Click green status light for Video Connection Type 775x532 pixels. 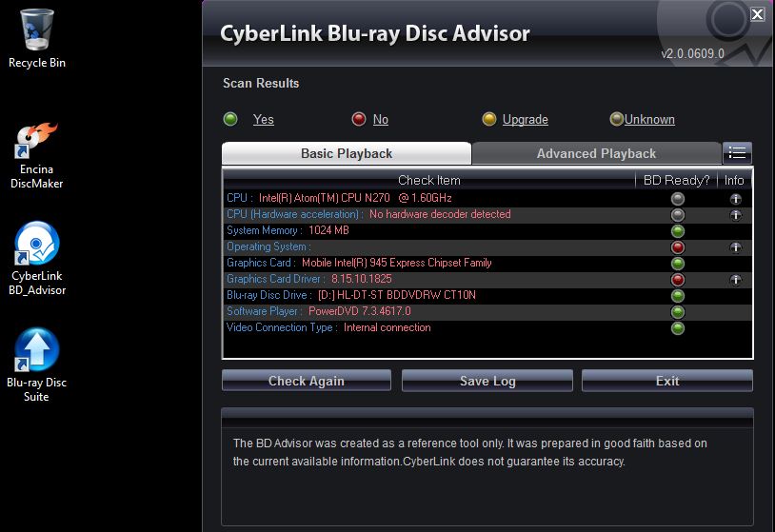(x=678, y=328)
